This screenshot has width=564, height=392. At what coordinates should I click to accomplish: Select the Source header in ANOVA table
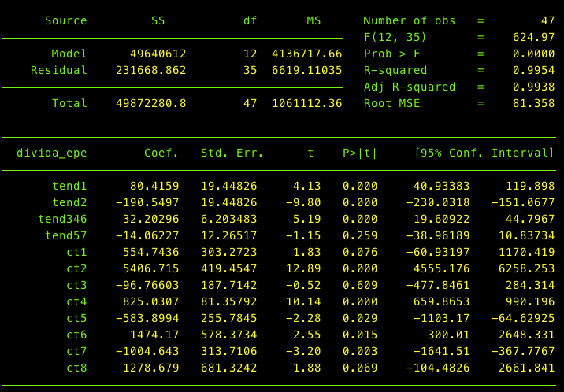coord(66,20)
